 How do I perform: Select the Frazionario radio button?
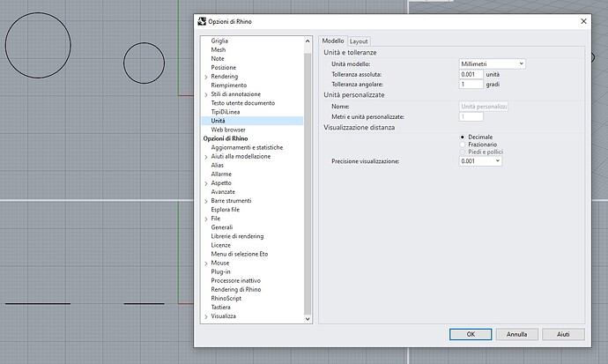tap(463, 145)
